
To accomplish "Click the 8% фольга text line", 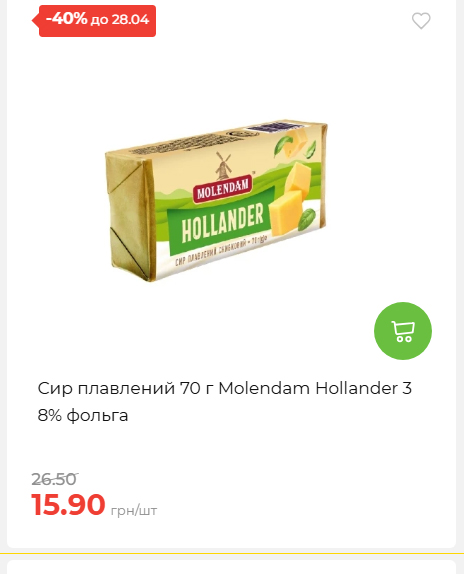I will click(83, 415).
